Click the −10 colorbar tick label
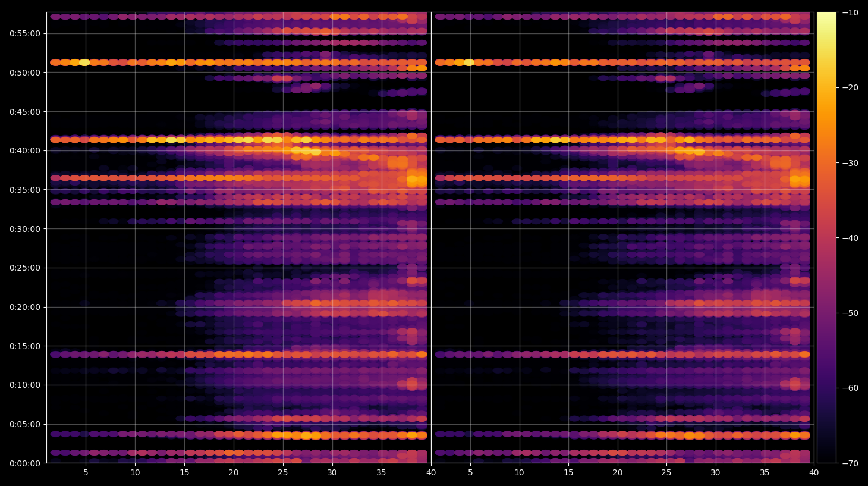The width and height of the screenshot is (868, 486). pos(851,12)
